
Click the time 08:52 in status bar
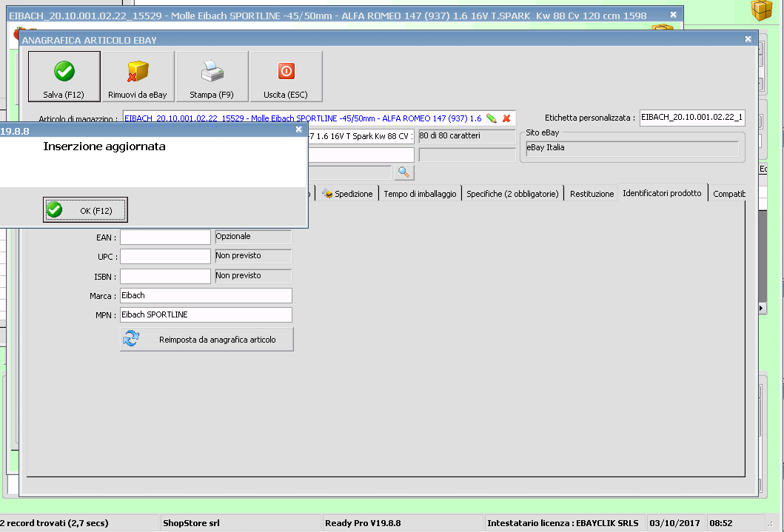pos(721,523)
